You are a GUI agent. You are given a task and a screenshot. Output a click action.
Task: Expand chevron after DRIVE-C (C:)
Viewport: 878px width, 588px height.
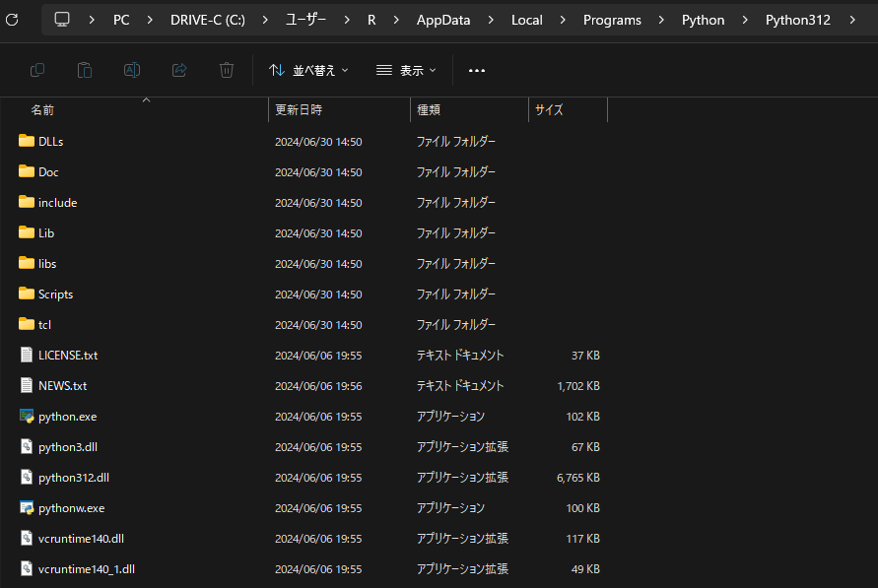(265, 20)
